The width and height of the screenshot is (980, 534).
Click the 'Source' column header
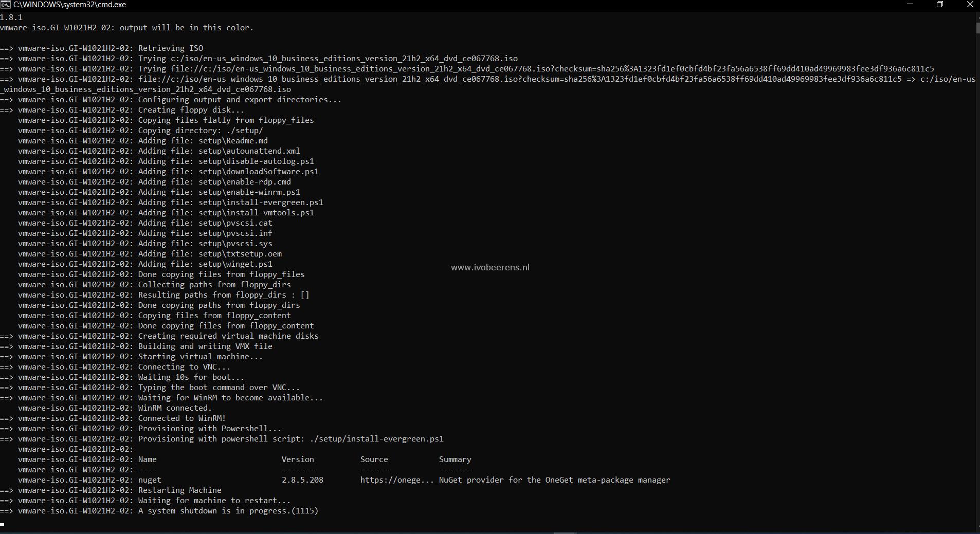point(374,459)
